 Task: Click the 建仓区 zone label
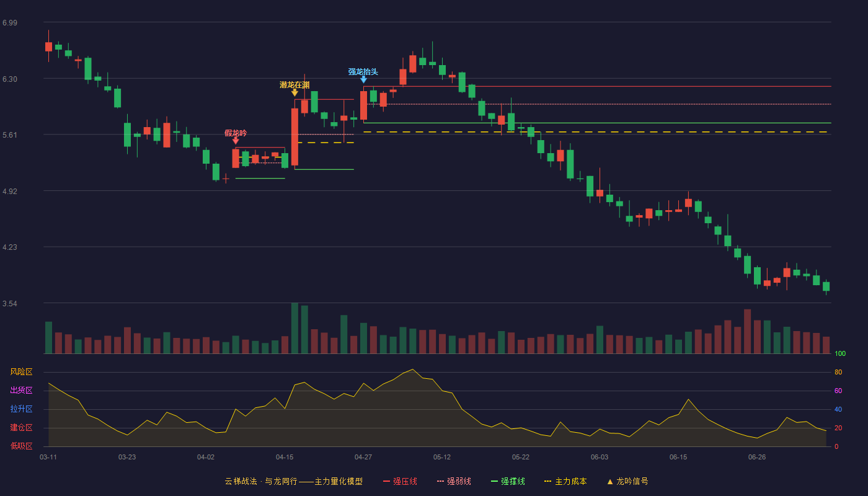(x=21, y=427)
